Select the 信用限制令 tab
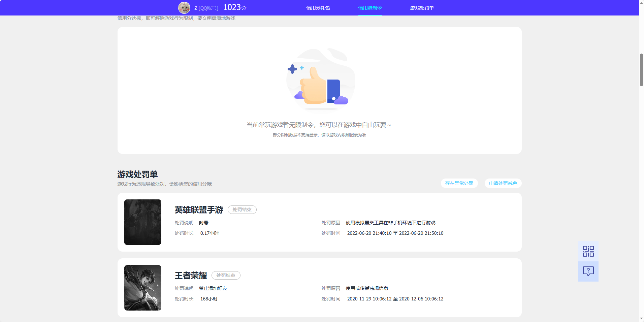 [370, 7]
